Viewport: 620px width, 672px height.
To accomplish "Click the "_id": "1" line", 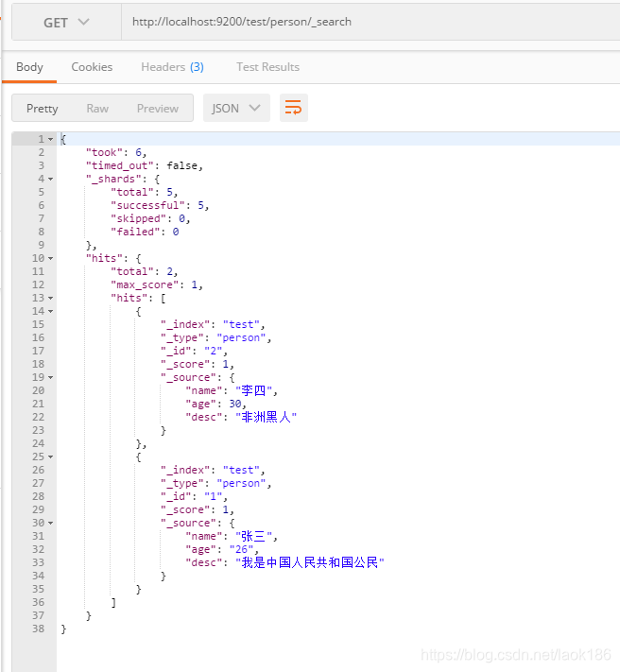I will pyautogui.click(x=194, y=497).
